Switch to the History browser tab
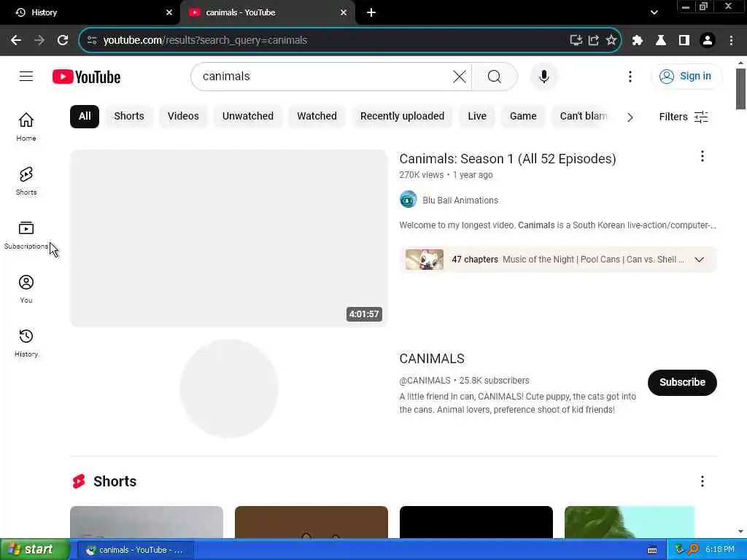 point(90,12)
